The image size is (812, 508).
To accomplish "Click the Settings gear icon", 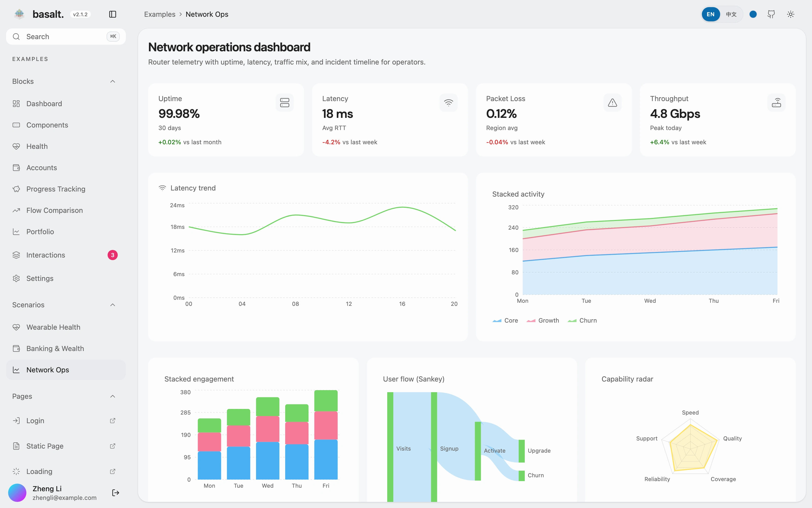I will [16, 278].
